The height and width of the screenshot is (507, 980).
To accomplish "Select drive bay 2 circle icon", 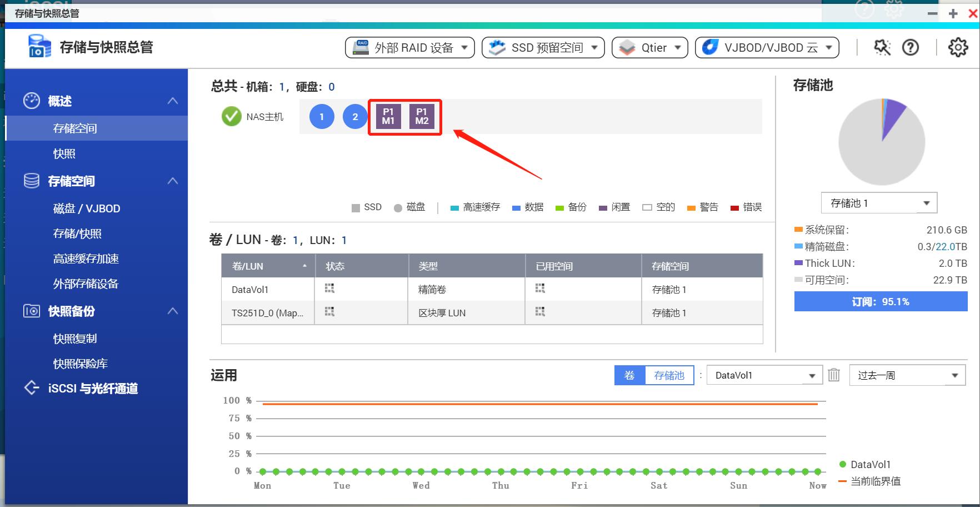I will pyautogui.click(x=355, y=117).
